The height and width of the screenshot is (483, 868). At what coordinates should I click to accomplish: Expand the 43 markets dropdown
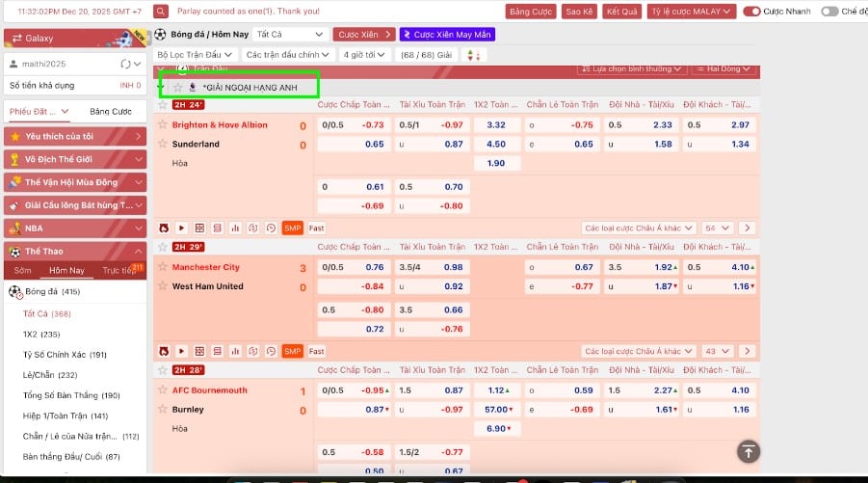(x=717, y=351)
